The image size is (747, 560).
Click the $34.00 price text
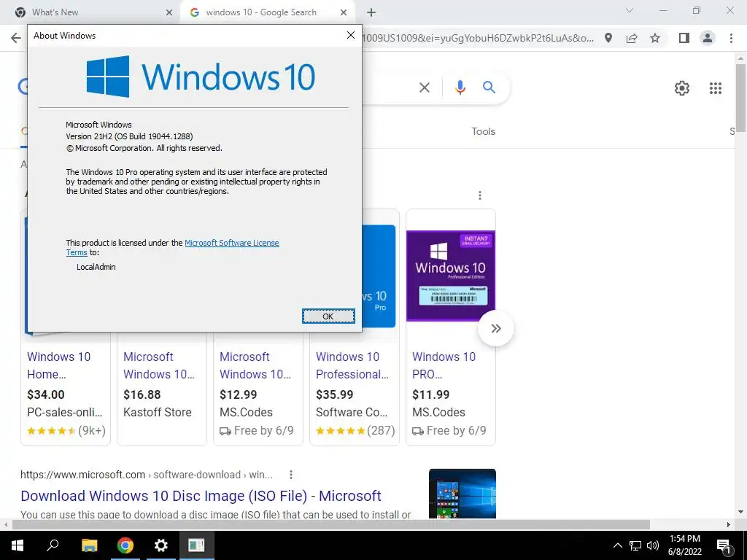[x=46, y=394]
